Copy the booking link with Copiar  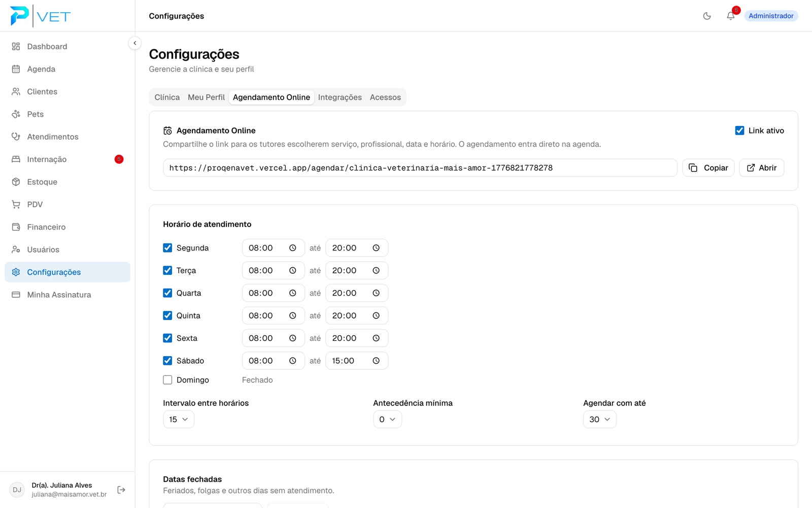708,168
